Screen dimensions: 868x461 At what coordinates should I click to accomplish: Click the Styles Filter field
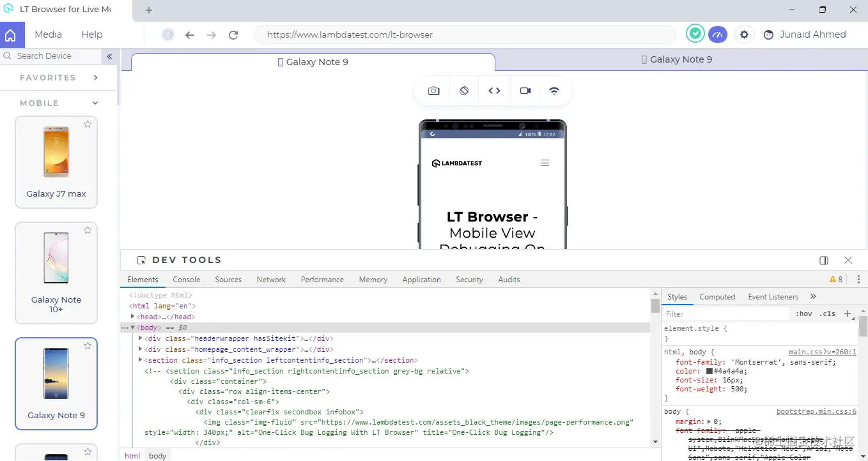(726, 314)
